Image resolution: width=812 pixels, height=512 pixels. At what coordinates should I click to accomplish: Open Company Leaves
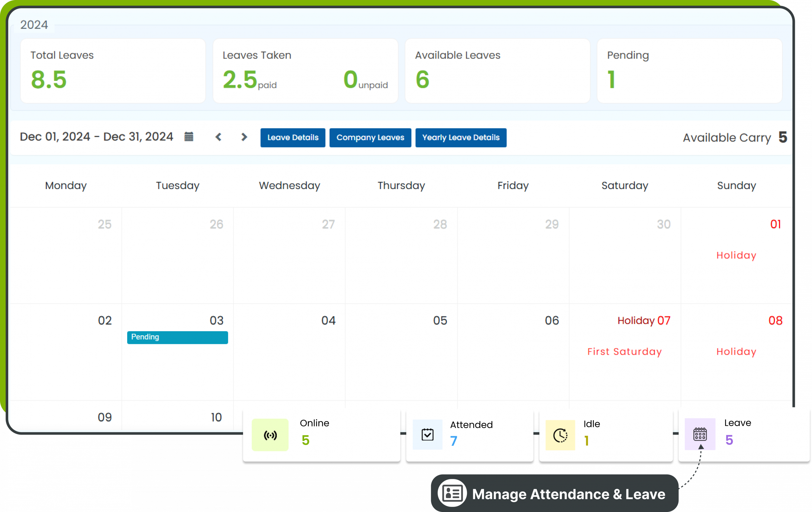(370, 138)
